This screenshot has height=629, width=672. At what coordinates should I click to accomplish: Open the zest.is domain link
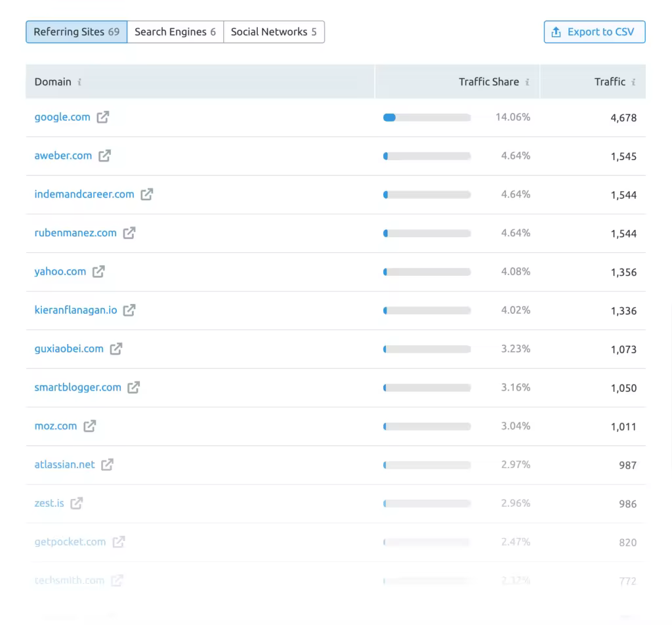(x=49, y=503)
